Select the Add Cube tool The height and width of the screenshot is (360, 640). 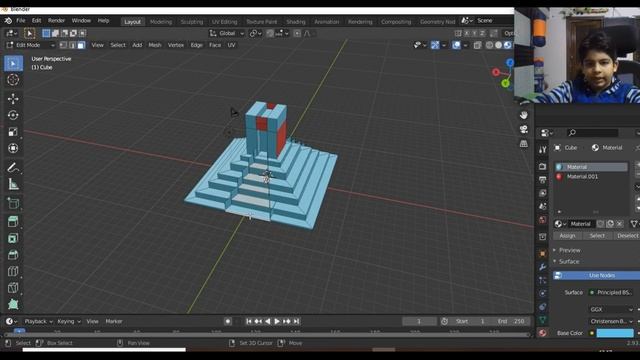(13, 203)
